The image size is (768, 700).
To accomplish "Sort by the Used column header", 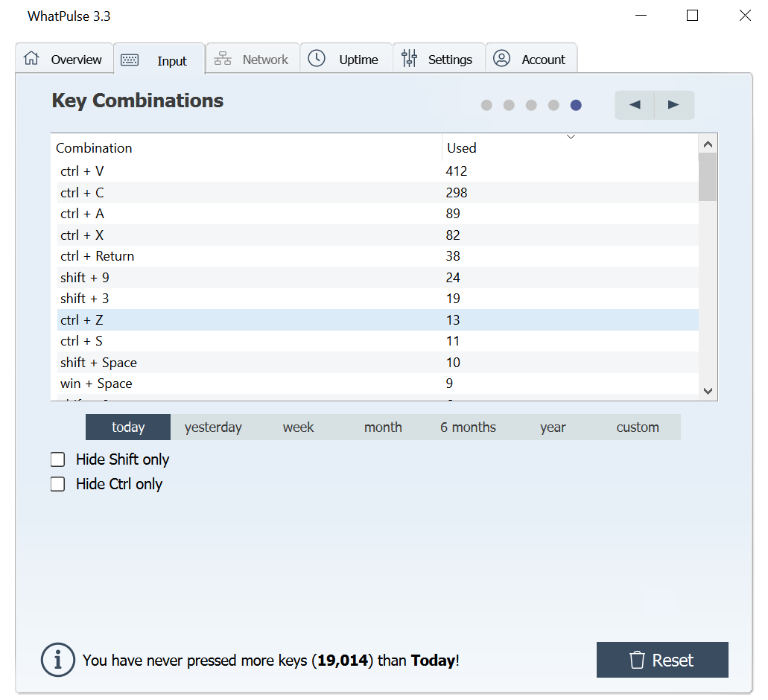I will (x=570, y=147).
